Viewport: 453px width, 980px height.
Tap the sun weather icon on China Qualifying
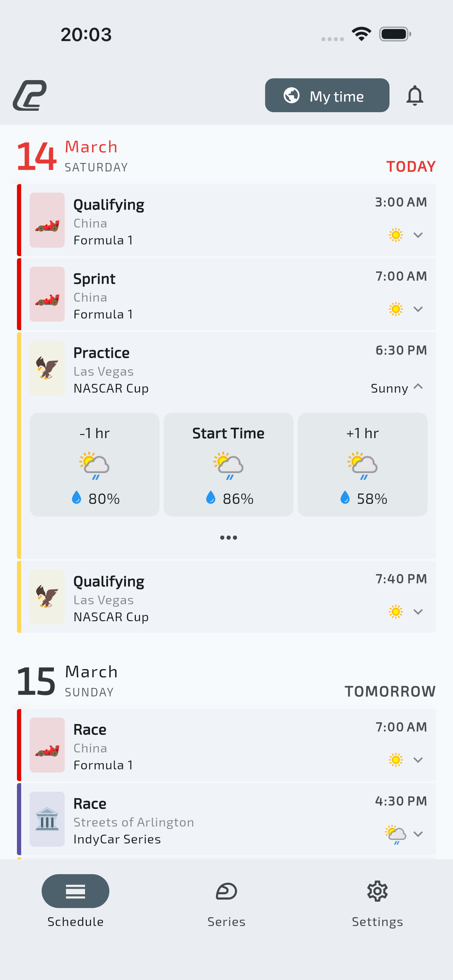point(395,235)
